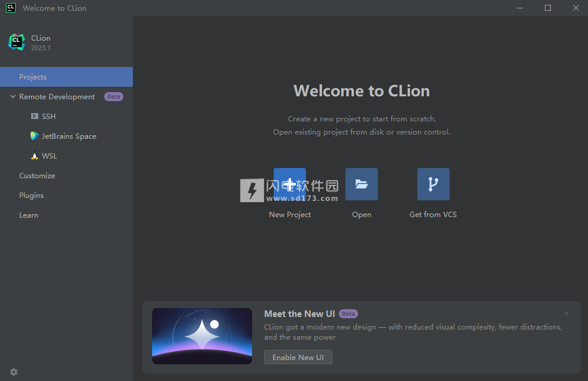Screen dimensions: 588x381
Task: Collapse the Remote Development section
Action: (x=13, y=96)
